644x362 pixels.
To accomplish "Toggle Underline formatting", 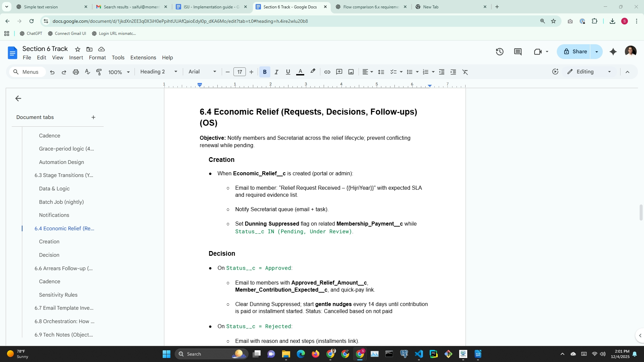I will pyautogui.click(x=288, y=72).
